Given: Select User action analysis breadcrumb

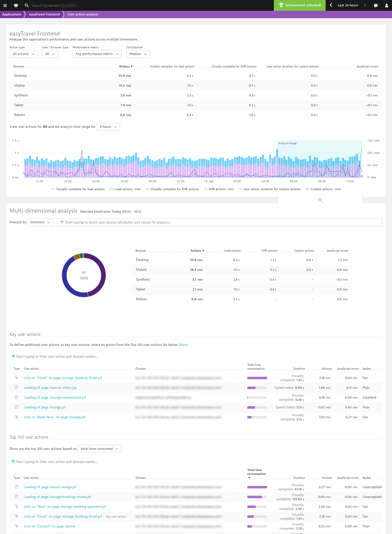Looking at the screenshot, I should [x=83, y=14].
